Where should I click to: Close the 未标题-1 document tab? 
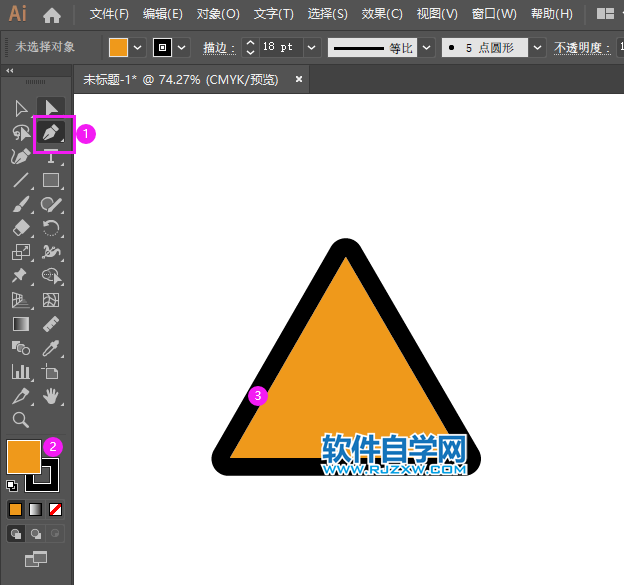(x=299, y=79)
